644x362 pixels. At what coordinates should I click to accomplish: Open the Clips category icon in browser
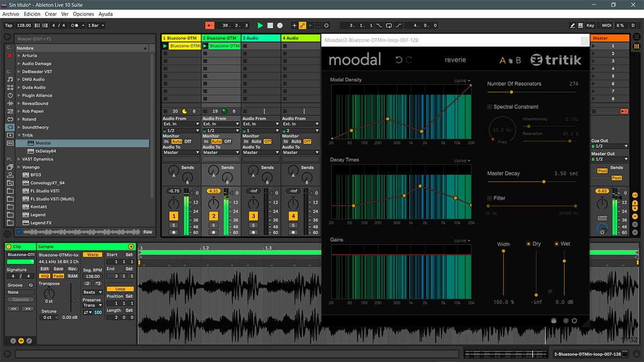click(x=9, y=135)
